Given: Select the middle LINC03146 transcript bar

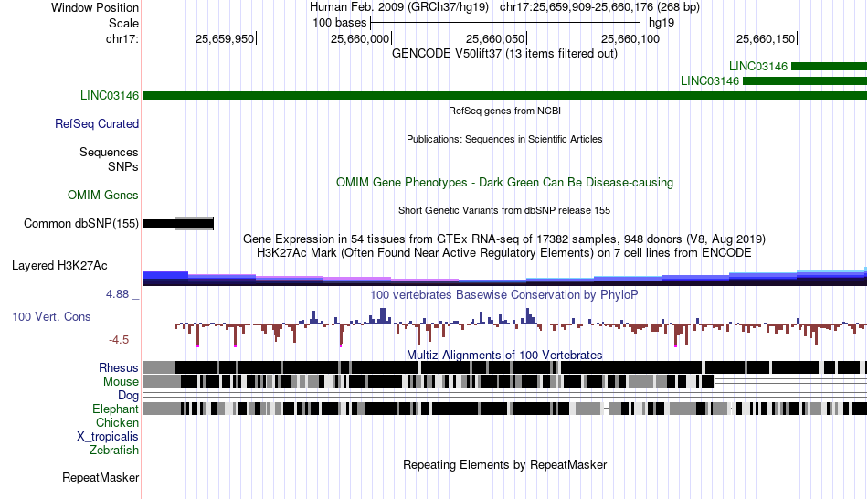Looking at the screenshot, I should (804, 81).
